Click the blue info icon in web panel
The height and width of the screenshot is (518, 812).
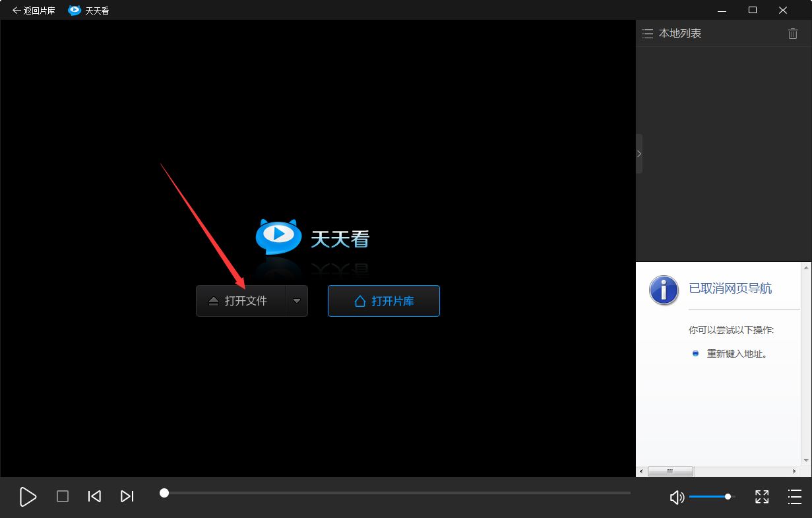[664, 290]
